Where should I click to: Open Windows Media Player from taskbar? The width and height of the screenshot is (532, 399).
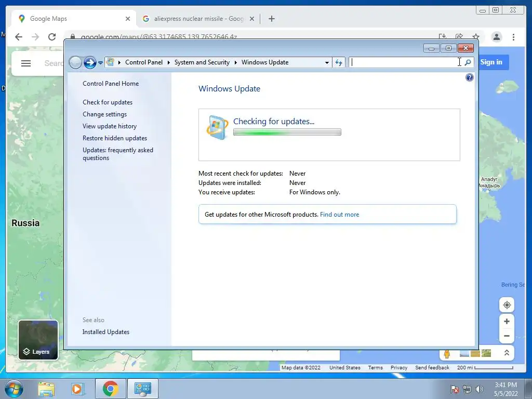coord(78,389)
